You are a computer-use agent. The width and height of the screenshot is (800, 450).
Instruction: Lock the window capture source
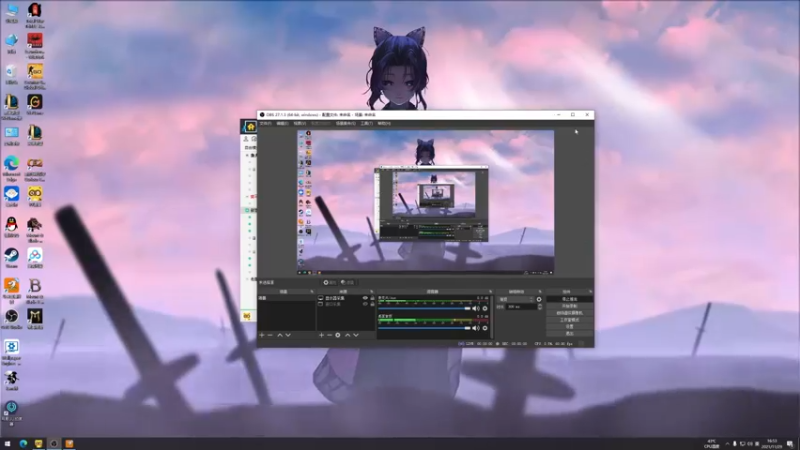pos(372,304)
